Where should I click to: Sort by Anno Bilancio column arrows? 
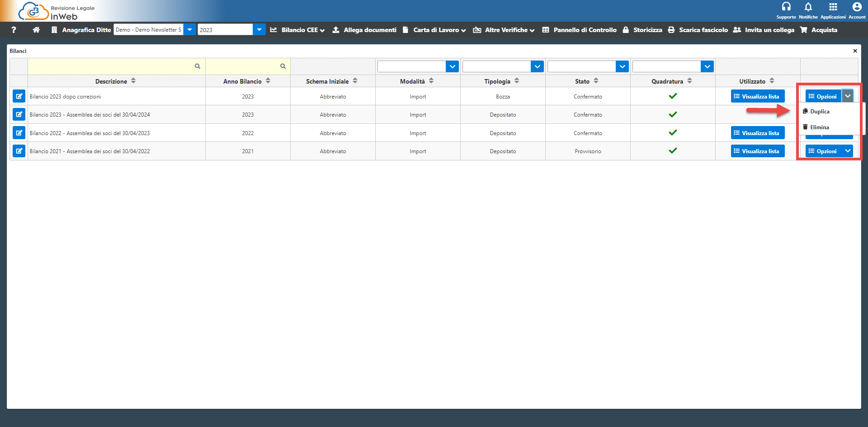pyautogui.click(x=268, y=81)
